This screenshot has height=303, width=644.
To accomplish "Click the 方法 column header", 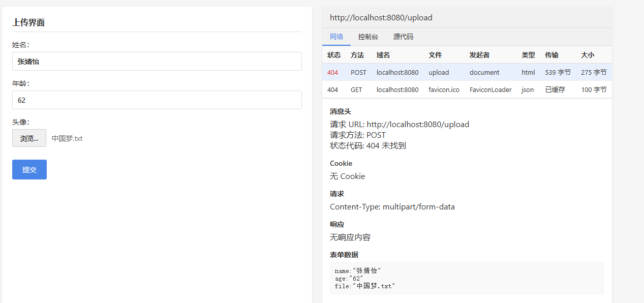I will point(357,55).
